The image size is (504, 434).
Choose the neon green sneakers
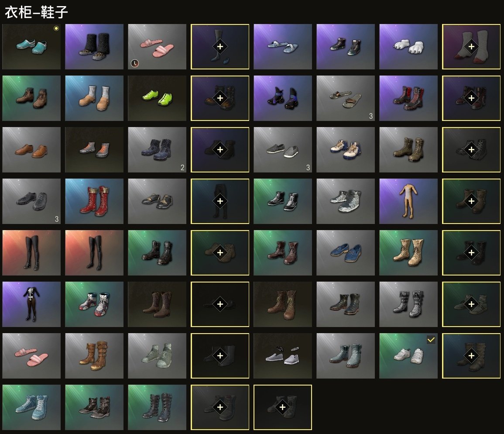157,98
